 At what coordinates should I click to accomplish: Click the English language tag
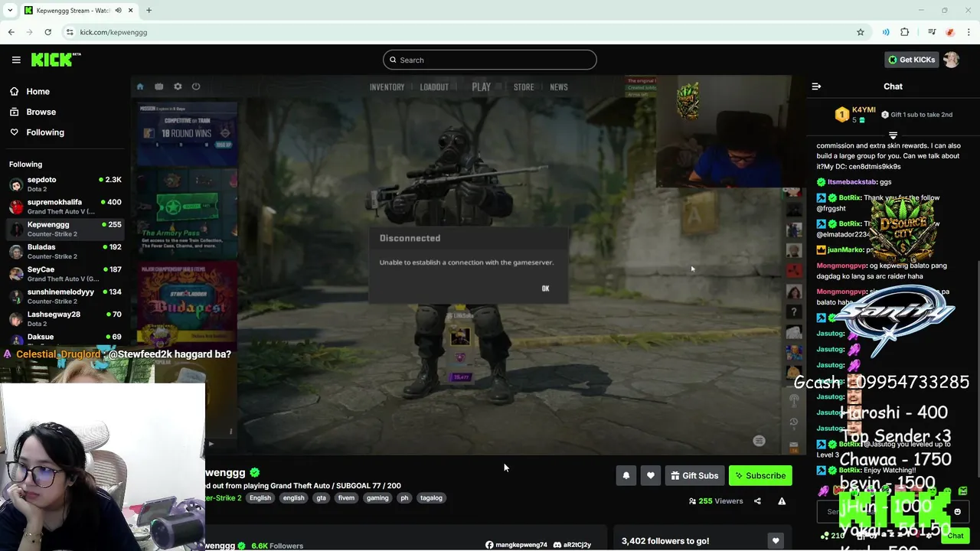[x=260, y=498]
